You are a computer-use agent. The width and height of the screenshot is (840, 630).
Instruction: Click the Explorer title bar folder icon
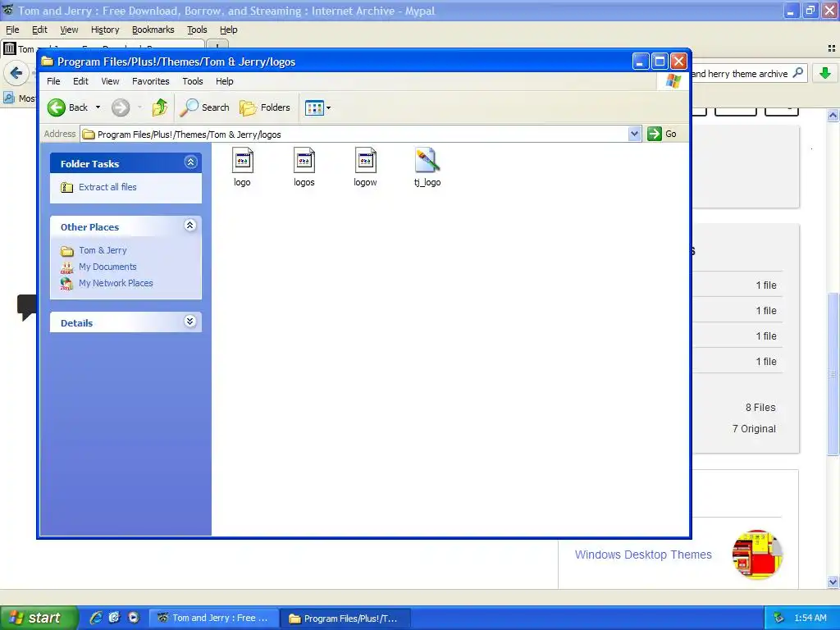click(48, 62)
